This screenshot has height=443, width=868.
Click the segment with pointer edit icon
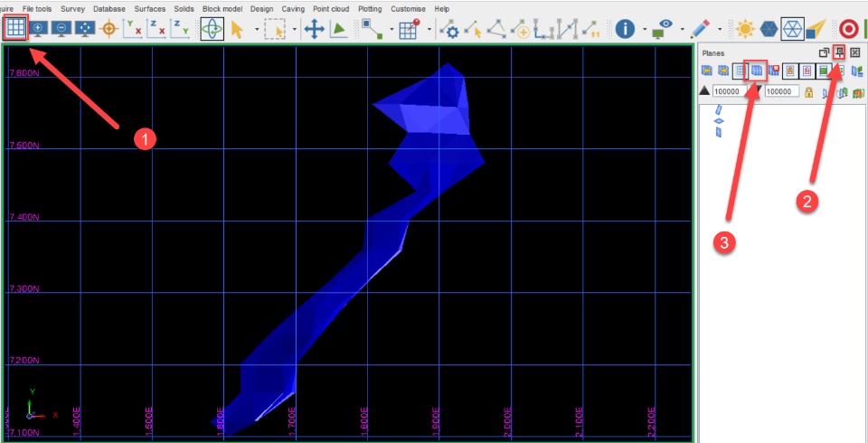(x=473, y=29)
